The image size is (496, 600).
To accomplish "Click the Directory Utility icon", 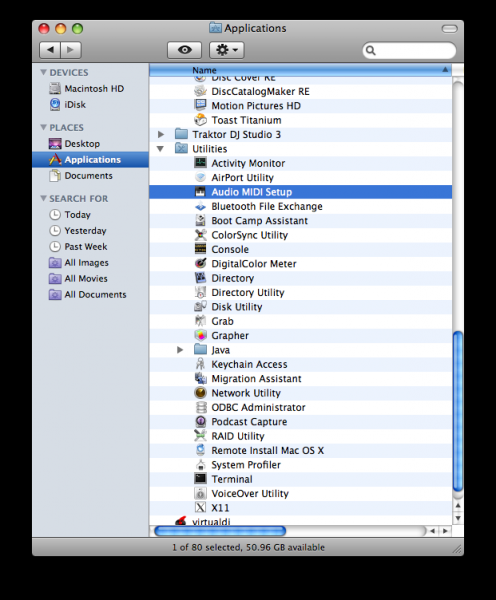I will pos(200,292).
